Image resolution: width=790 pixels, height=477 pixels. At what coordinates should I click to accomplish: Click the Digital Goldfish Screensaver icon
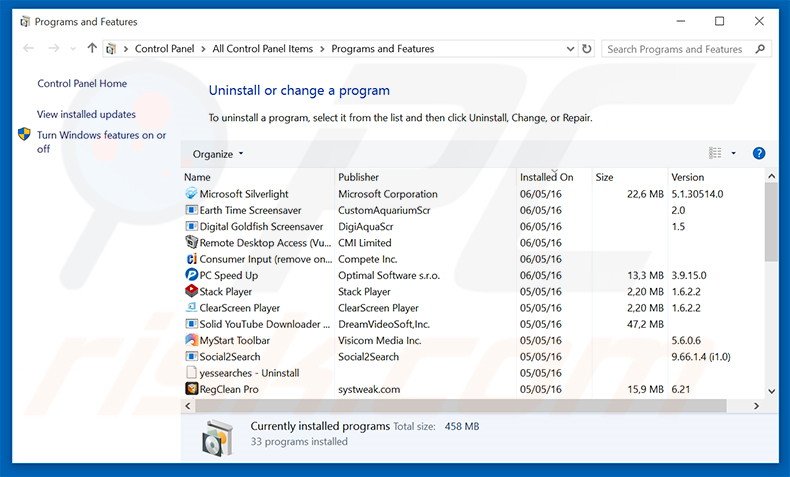[x=191, y=226]
